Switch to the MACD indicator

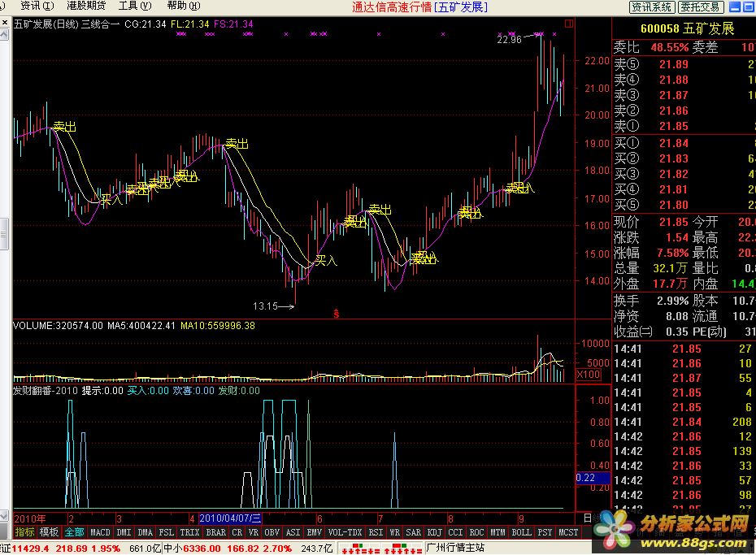(100, 532)
